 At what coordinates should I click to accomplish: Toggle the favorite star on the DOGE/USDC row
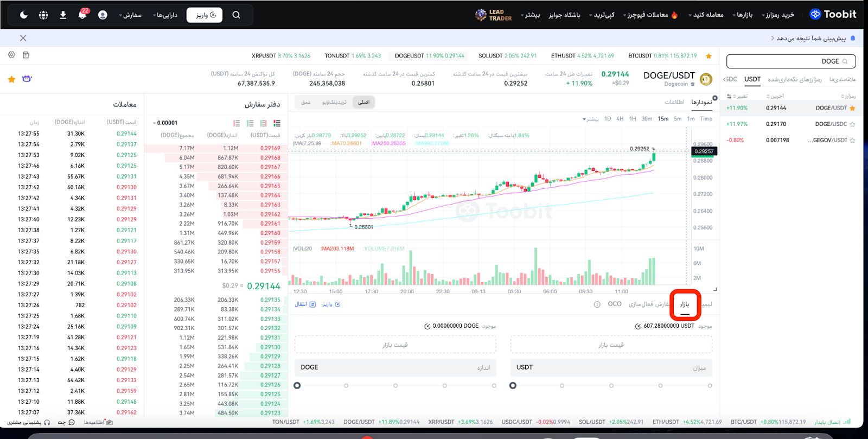pyautogui.click(x=852, y=124)
